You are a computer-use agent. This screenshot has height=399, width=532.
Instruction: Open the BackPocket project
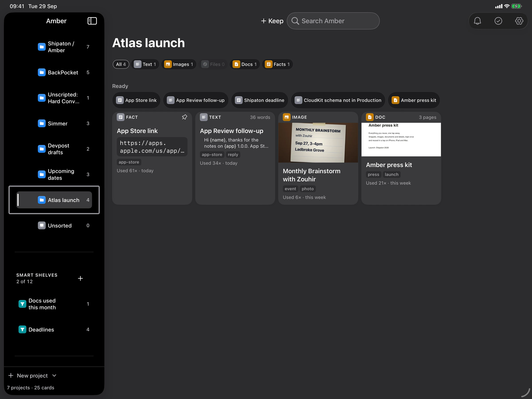(x=54, y=72)
